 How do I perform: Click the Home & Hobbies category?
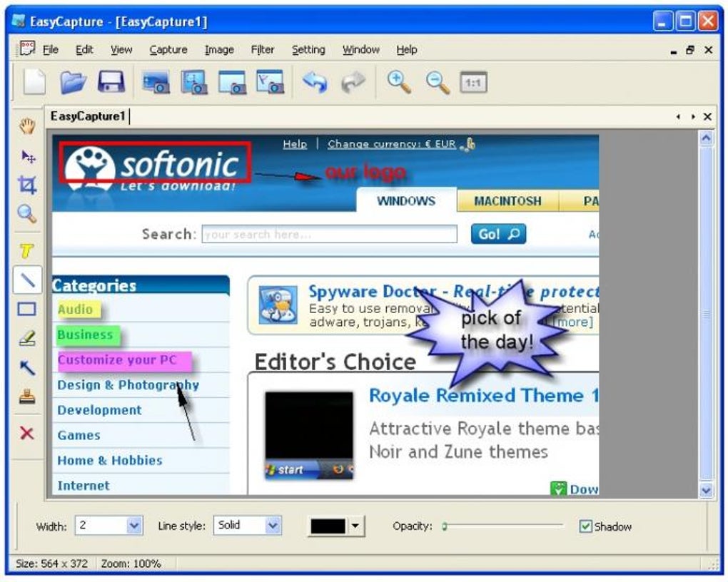[110, 460]
